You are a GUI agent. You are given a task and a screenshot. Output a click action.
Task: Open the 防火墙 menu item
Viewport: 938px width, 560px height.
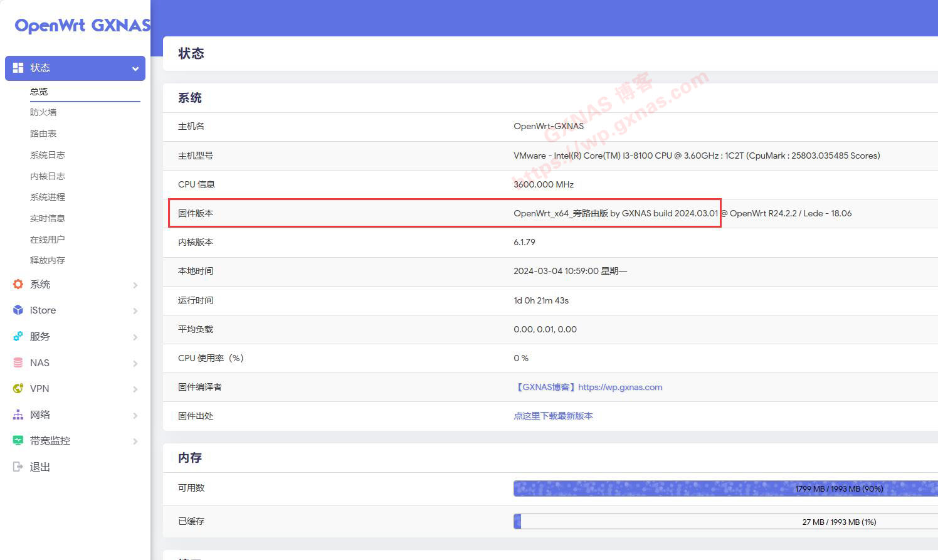[x=44, y=112]
